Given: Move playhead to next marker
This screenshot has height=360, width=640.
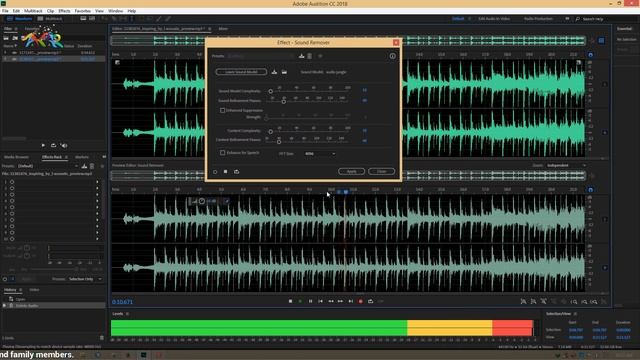Looking at the screenshot, I should click(351, 301).
